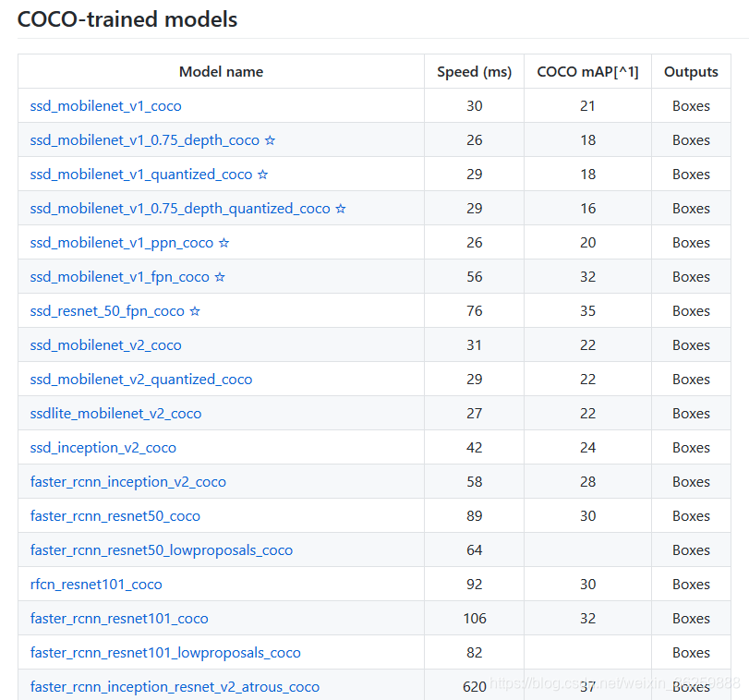This screenshot has width=749, height=700.
Task: Open the ssd_resnet_50_fpn_coco download link
Action: pyautogui.click(x=107, y=311)
